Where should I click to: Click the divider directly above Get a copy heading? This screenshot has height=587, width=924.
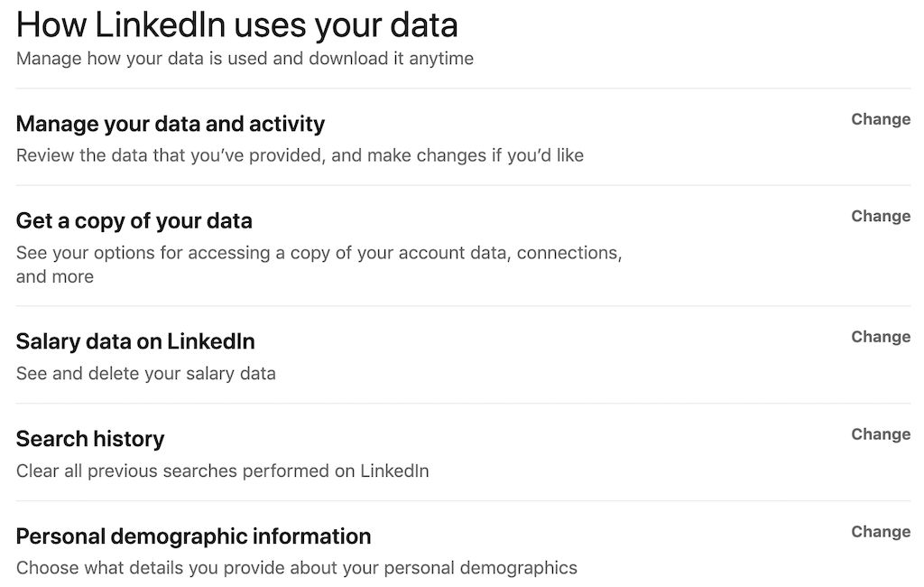464,186
